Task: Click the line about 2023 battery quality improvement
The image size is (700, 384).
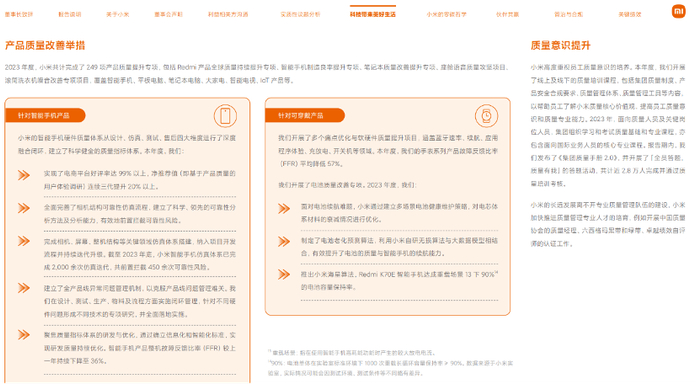Action: 347,185
